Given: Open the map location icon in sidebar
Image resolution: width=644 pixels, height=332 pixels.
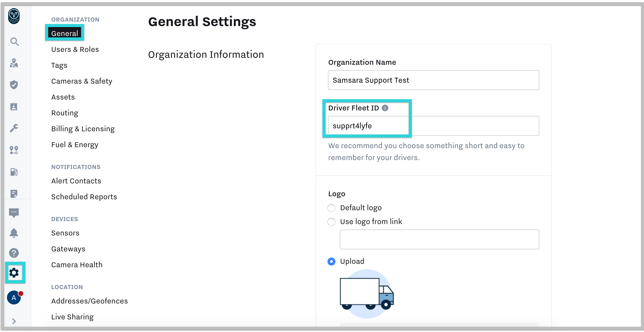Looking at the screenshot, I should pos(14,63).
